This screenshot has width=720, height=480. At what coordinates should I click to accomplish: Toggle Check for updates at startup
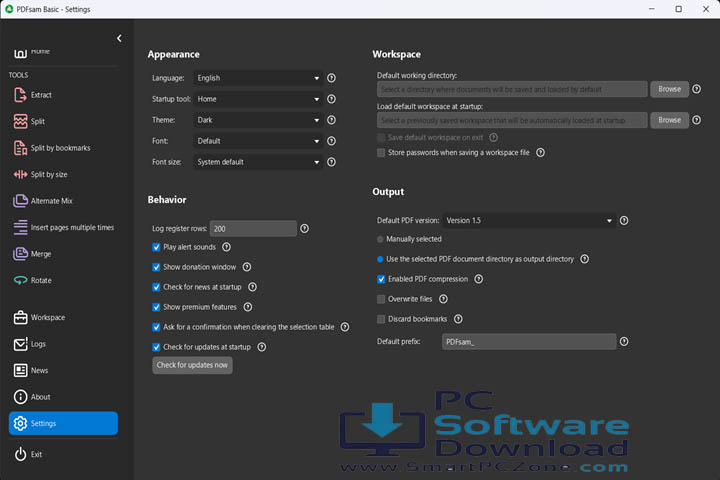pos(156,347)
